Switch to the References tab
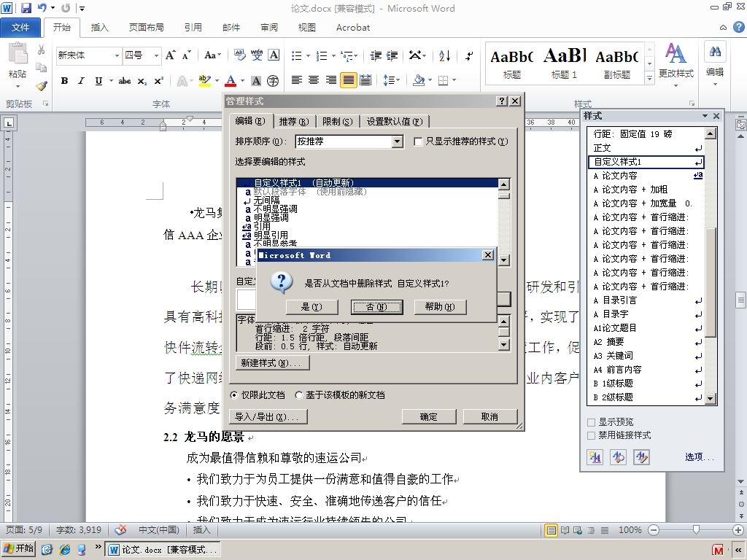 pyautogui.click(x=193, y=27)
